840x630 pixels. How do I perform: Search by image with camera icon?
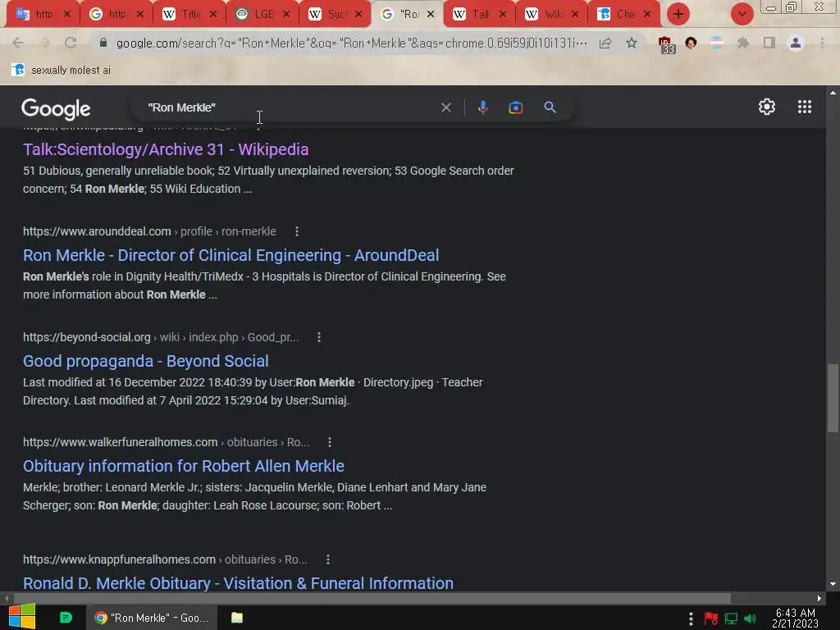515,107
